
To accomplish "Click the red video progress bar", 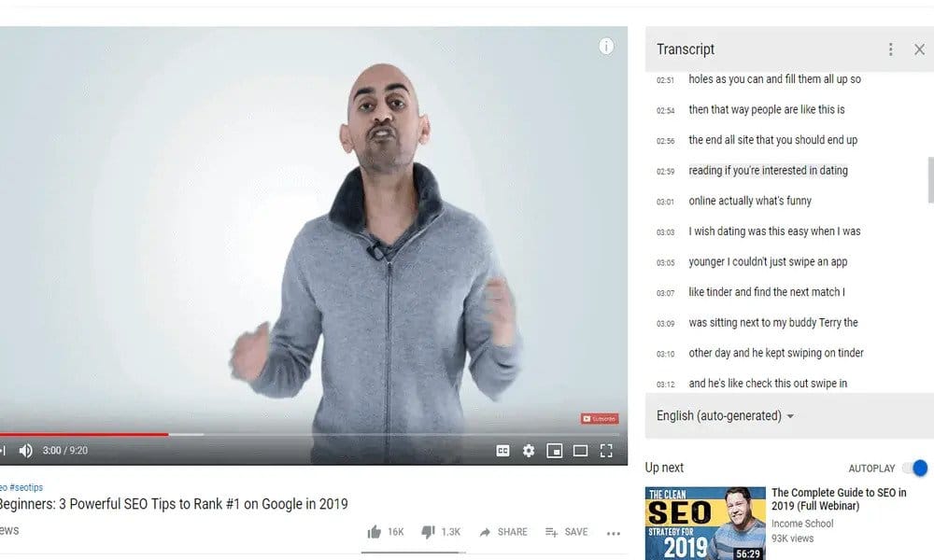I will [x=84, y=434].
